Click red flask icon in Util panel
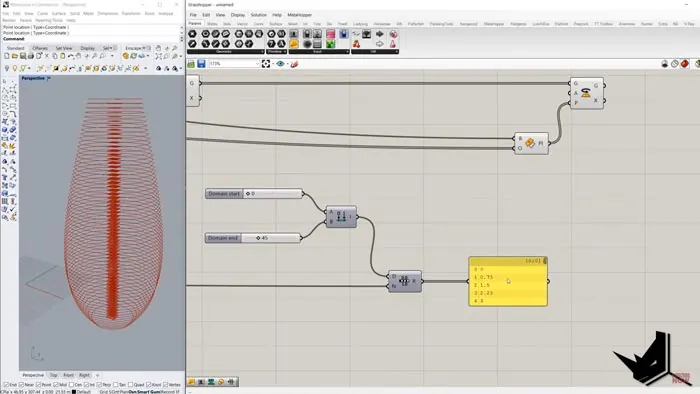The height and width of the screenshot is (394, 700). click(x=393, y=44)
